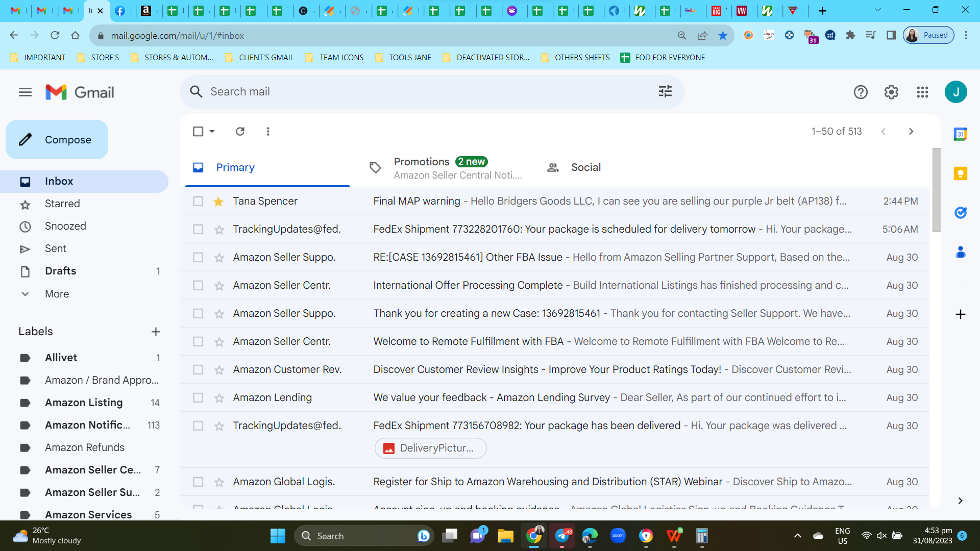
Task: Open Gmail settings gear
Action: [x=891, y=92]
